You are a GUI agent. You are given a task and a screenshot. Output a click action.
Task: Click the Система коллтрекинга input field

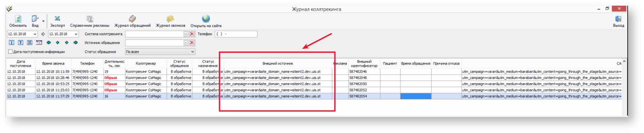[154, 34]
